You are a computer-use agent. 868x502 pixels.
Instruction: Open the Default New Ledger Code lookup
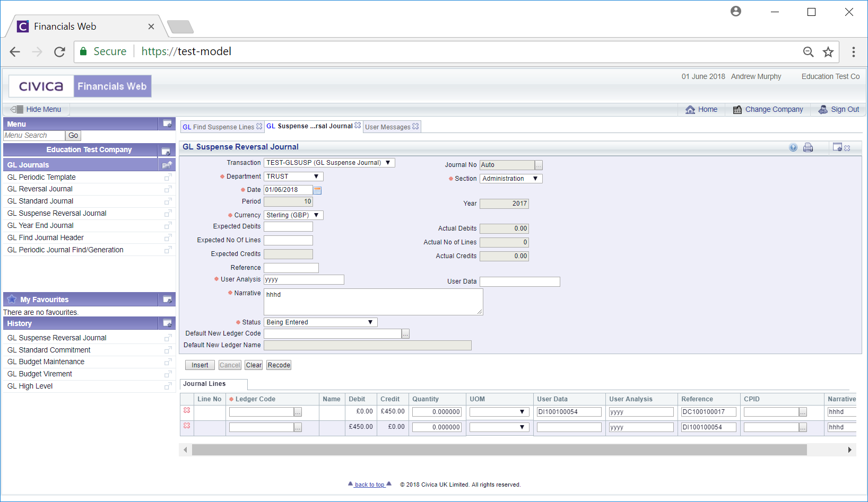[405, 334]
